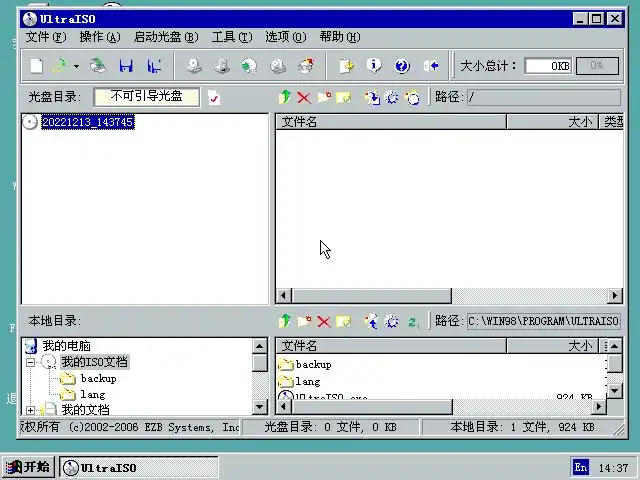The height and width of the screenshot is (480, 640).
Task: Click the red X delete icon in disc toolbar
Action: (x=304, y=98)
